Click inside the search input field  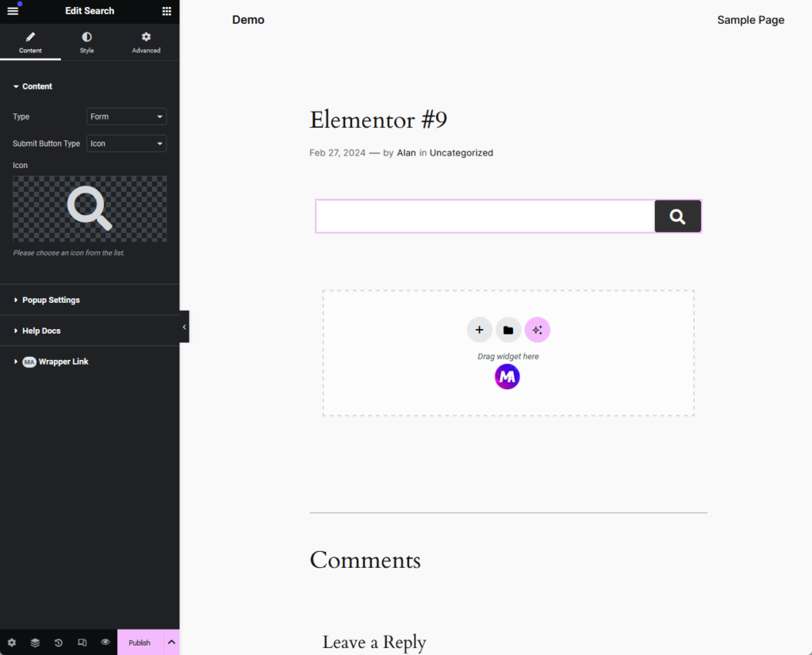(485, 216)
